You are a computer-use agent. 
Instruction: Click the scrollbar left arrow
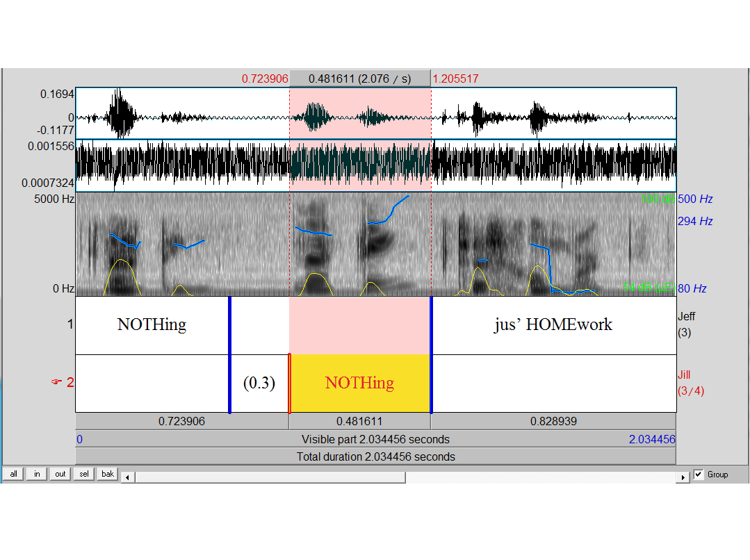pyautogui.click(x=126, y=477)
